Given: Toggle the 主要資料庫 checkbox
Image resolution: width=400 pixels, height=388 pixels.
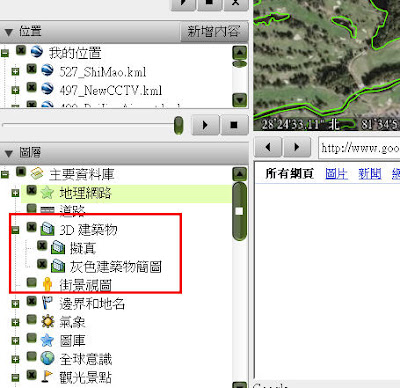Looking at the screenshot, I should pyautogui.click(x=21, y=172).
